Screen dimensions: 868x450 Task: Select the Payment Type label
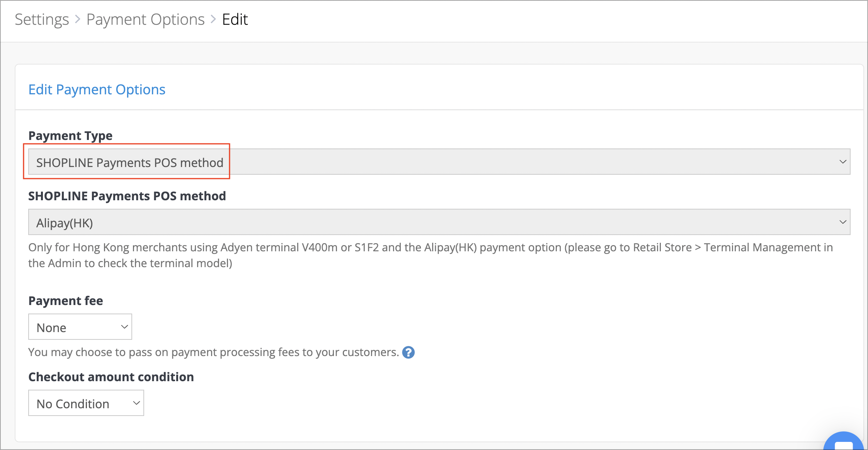pos(70,135)
